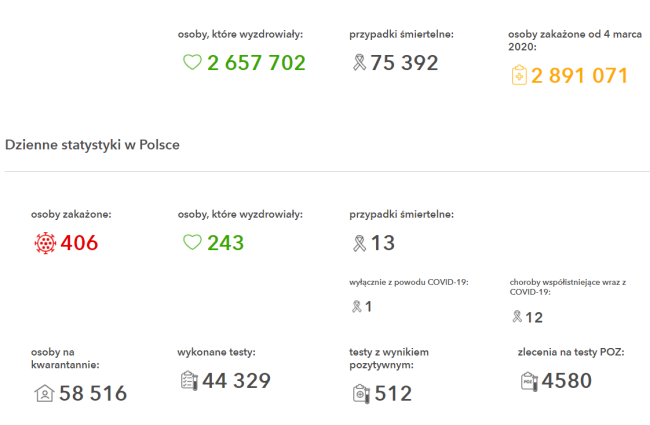Click the orange clipboard icon by 2 891 071
Viewport: 650px width, 425px height.
coord(519,75)
